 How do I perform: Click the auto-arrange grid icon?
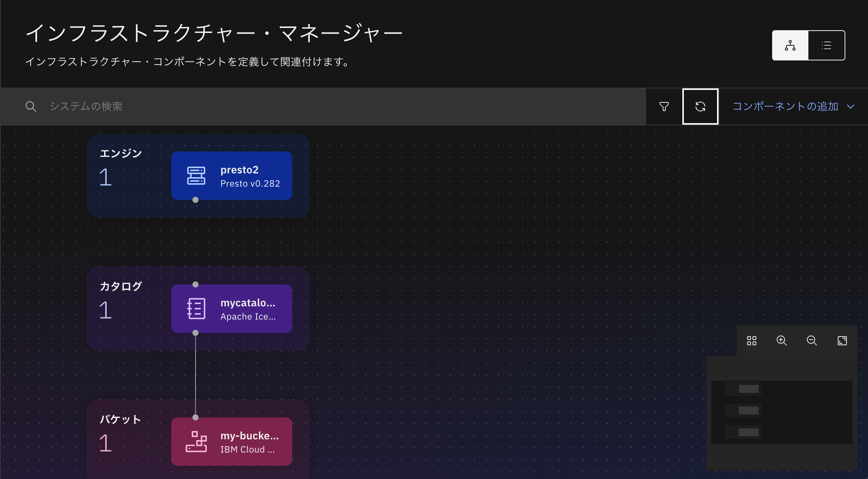tap(752, 341)
